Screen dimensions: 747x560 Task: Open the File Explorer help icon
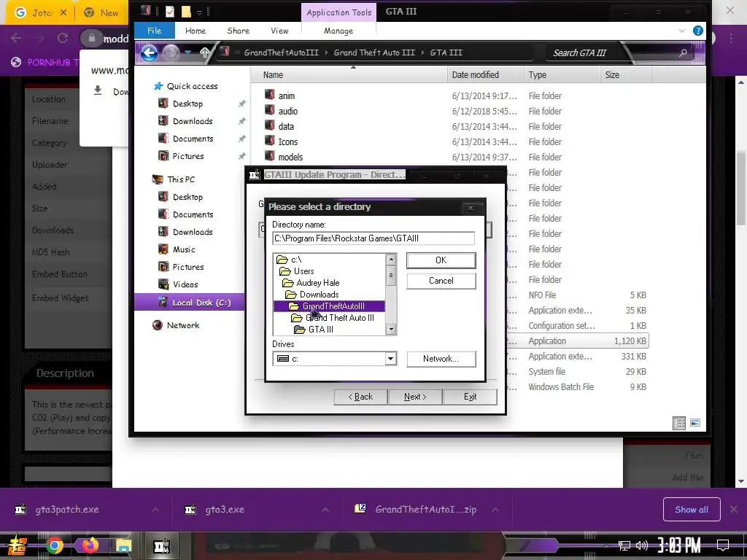[x=698, y=31]
